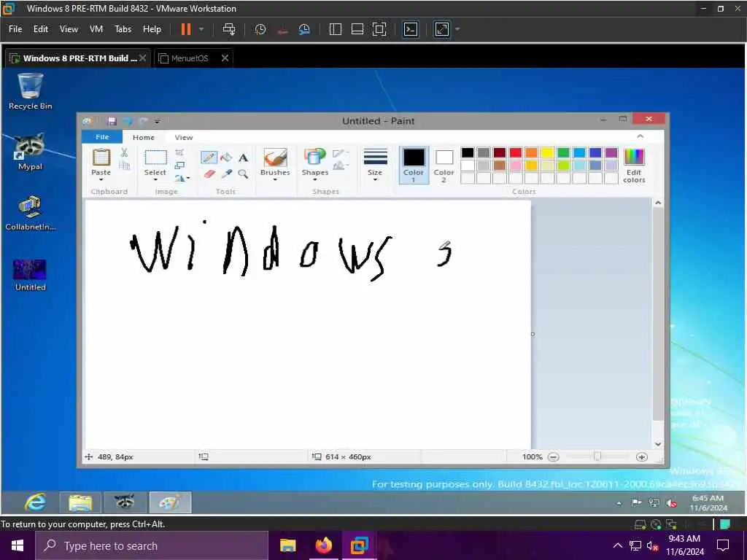The image size is (747, 560).
Task: Click VMware send Ctrl+Alt+Del icon
Action: click(x=229, y=29)
